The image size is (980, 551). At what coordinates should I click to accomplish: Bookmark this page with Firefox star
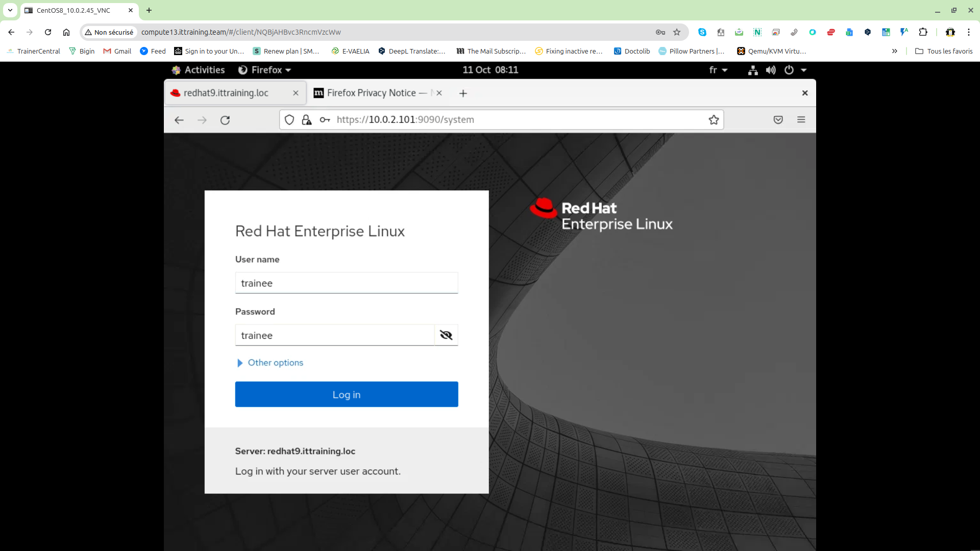pos(714,120)
